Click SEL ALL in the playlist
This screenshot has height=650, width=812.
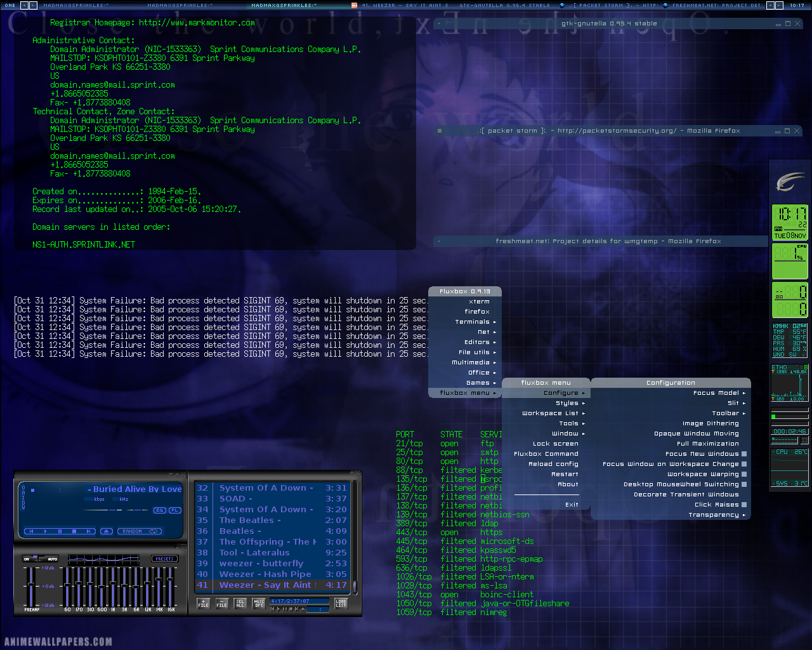[x=240, y=603]
